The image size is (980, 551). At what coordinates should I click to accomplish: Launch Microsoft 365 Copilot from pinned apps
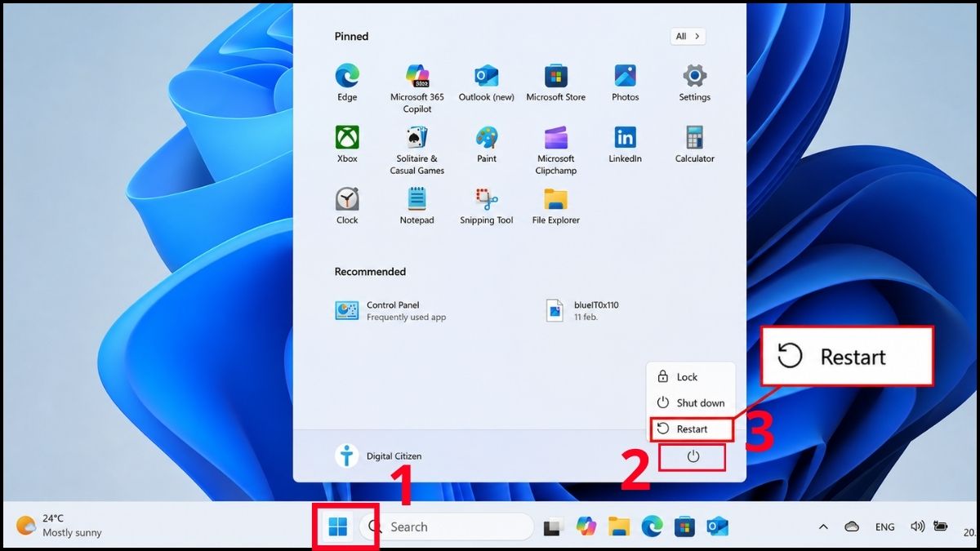417,88
